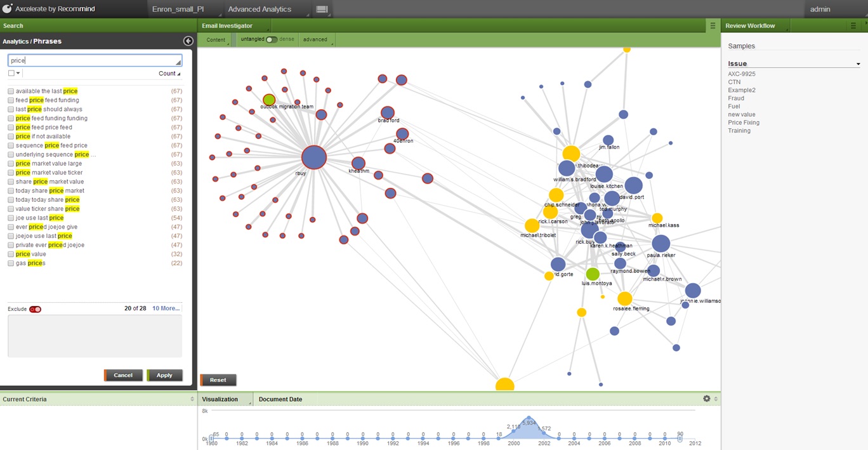Switch to the Visualization tab
The height and width of the screenshot is (450, 868).
point(220,399)
